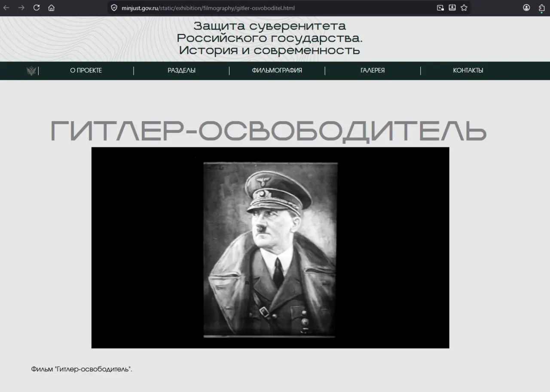Open the browser account profile icon
The width and height of the screenshot is (550, 392).
click(526, 8)
